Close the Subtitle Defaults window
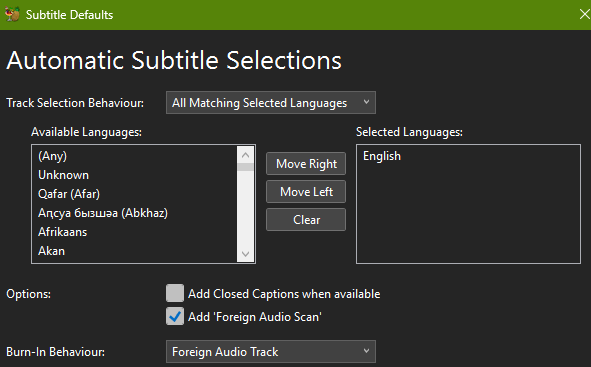591x367 pixels. pos(584,14)
